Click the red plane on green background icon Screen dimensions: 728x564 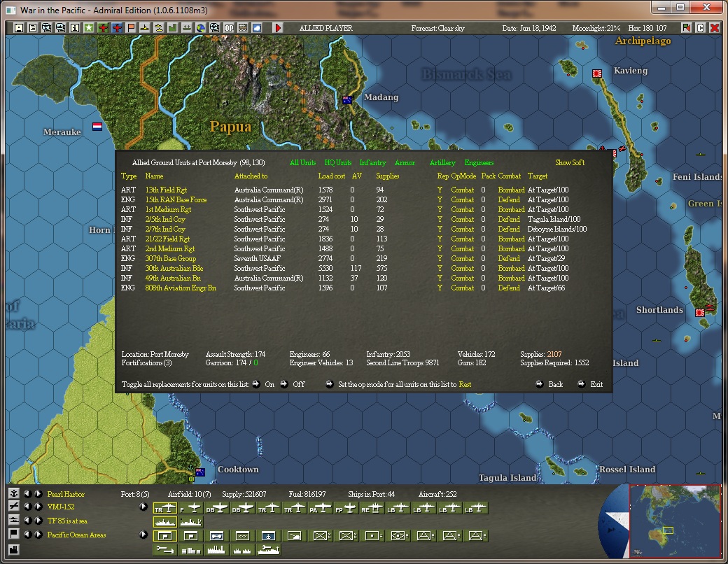coord(103,28)
